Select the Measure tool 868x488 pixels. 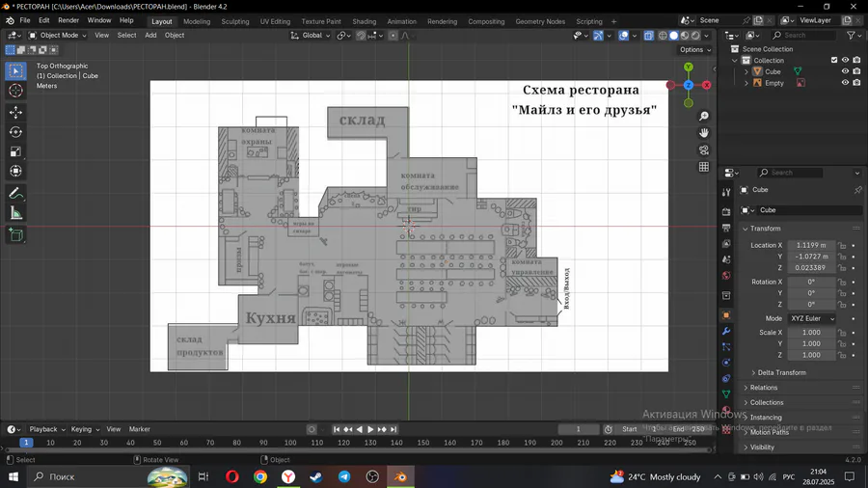(x=15, y=213)
